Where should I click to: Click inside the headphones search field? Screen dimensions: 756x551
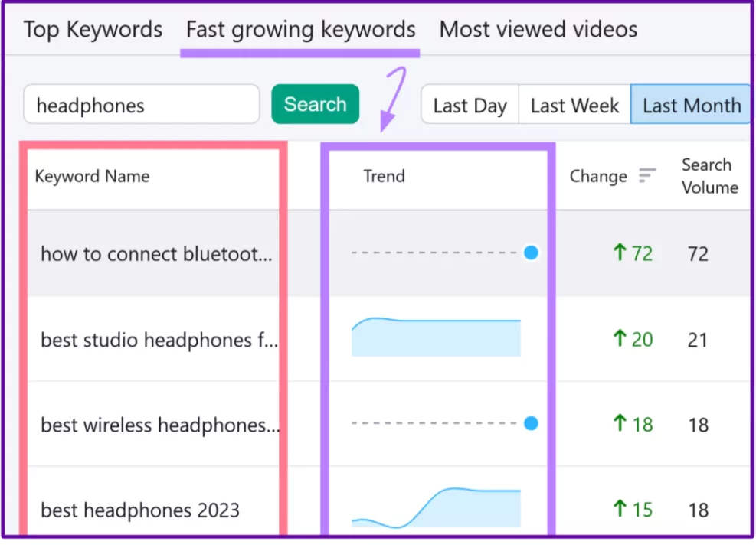141,105
